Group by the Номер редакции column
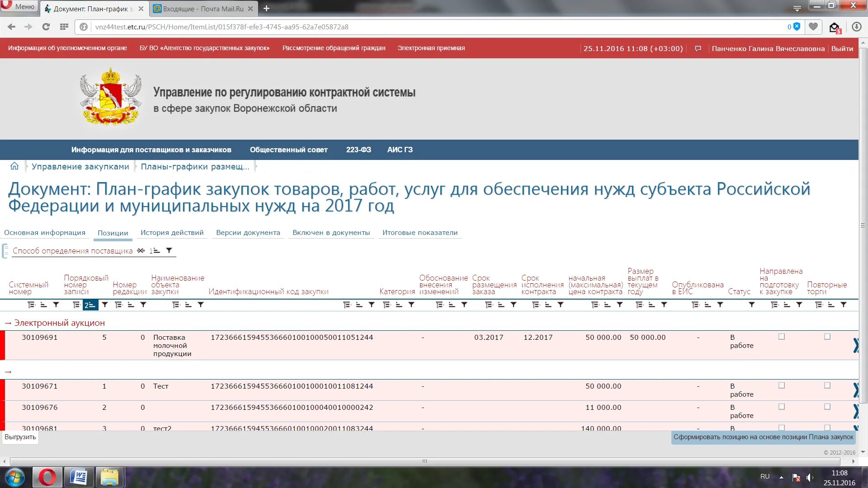This screenshot has height=488, width=868. [x=119, y=305]
